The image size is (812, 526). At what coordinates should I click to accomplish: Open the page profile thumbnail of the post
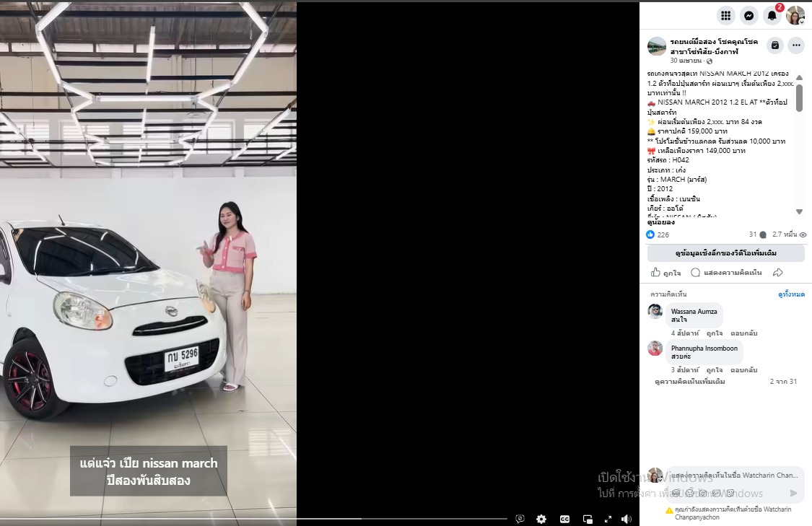657,46
